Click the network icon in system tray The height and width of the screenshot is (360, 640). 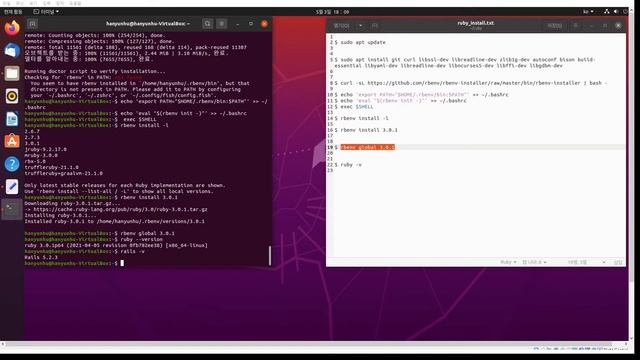click(607, 12)
